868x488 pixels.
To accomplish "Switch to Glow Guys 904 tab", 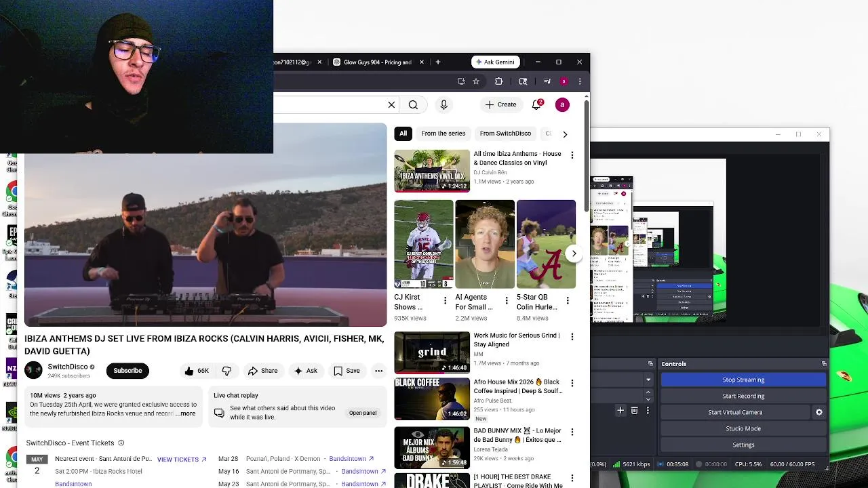I will [x=377, y=62].
